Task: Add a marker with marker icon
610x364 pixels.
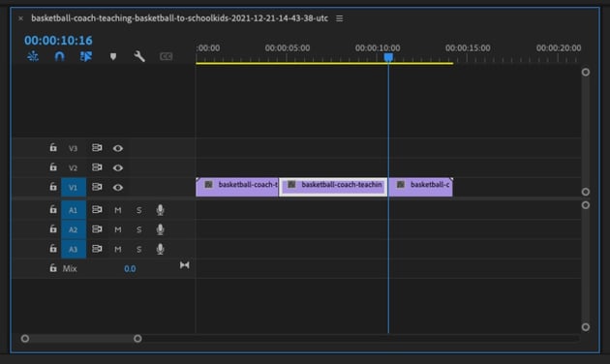Action: pos(113,57)
